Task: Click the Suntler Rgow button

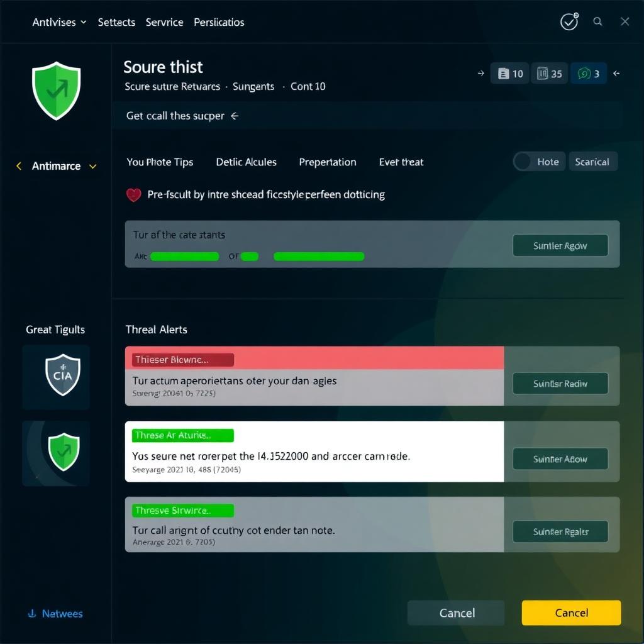Action: click(x=560, y=246)
